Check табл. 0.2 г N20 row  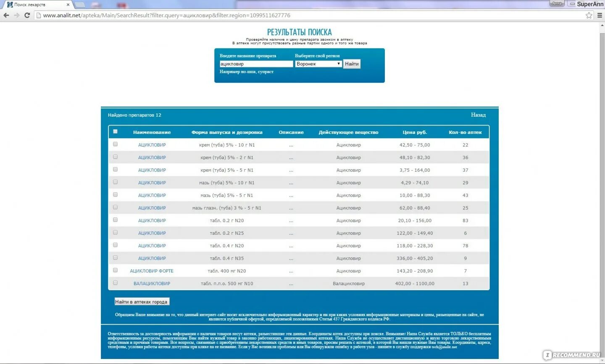tap(115, 220)
